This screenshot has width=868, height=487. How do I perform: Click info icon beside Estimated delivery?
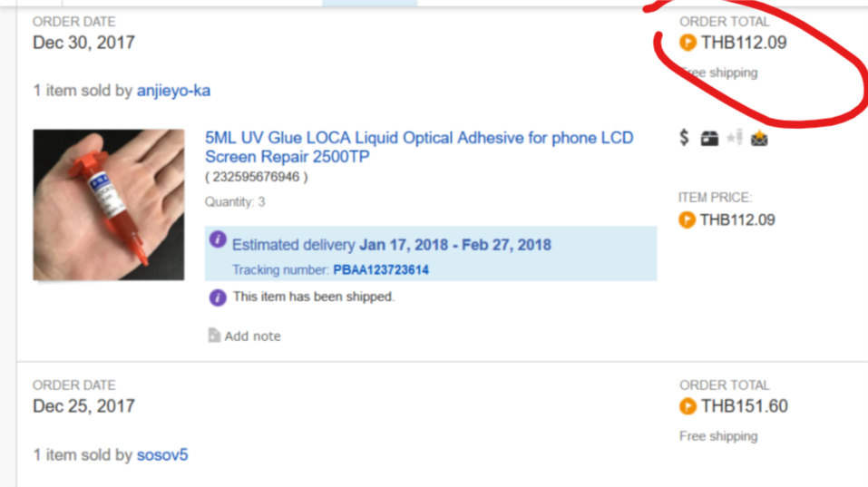(218, 239)
